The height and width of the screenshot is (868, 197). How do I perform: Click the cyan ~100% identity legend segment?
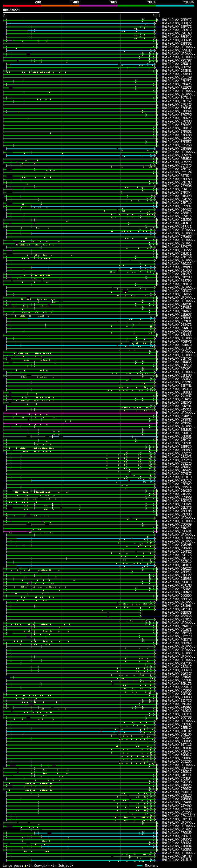175,6
